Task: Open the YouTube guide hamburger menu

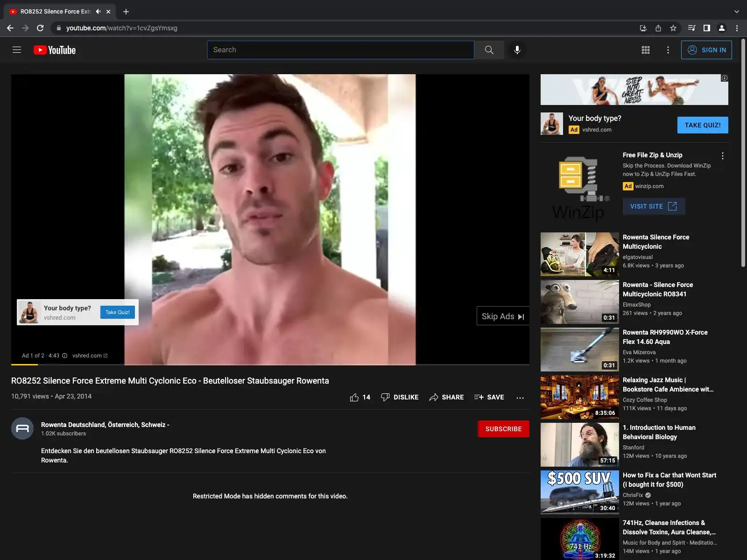Action: pyautogui.click(x=17, y=50)
